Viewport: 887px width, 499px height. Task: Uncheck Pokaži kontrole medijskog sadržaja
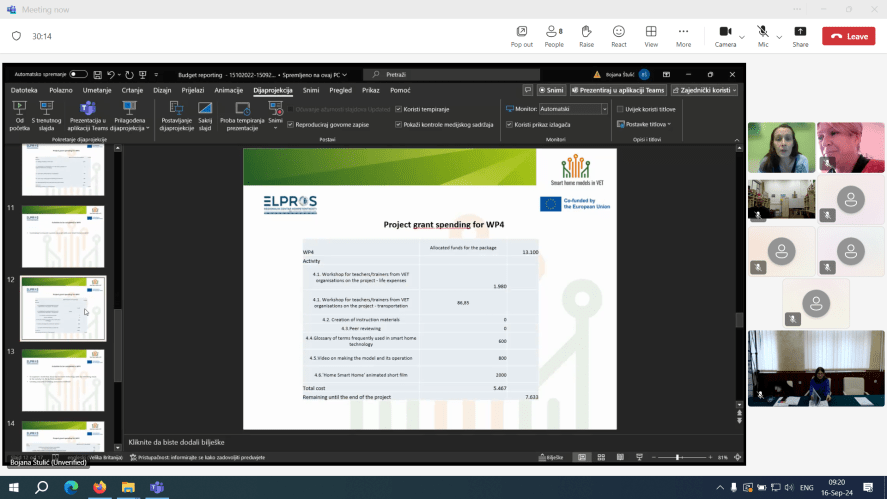pos(398,124)
